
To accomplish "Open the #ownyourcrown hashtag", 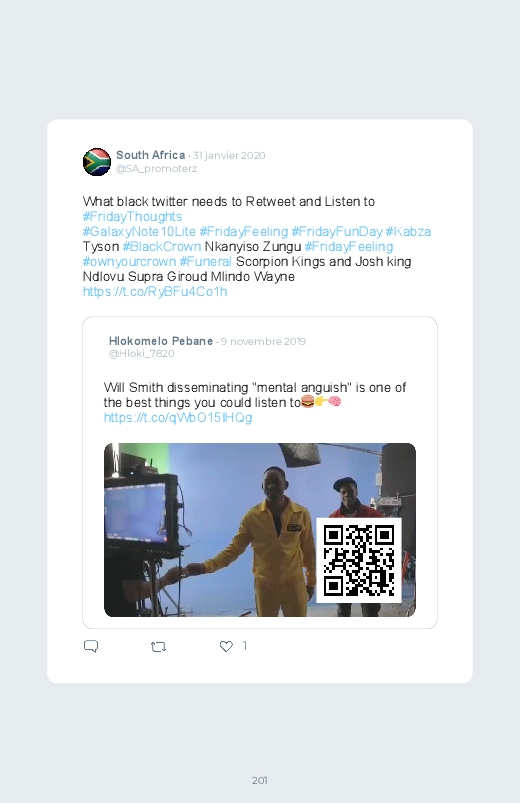I will point(129,262).
